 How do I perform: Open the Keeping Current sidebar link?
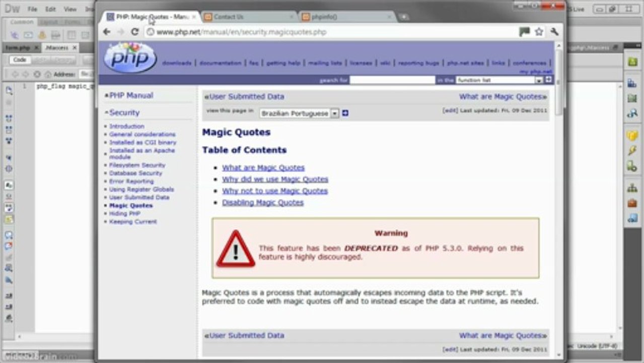tap(133, 221)
